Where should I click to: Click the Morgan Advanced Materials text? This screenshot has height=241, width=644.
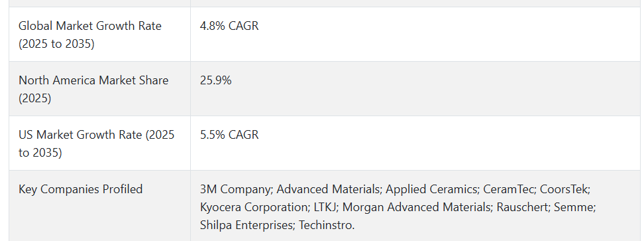click(417, 207)
